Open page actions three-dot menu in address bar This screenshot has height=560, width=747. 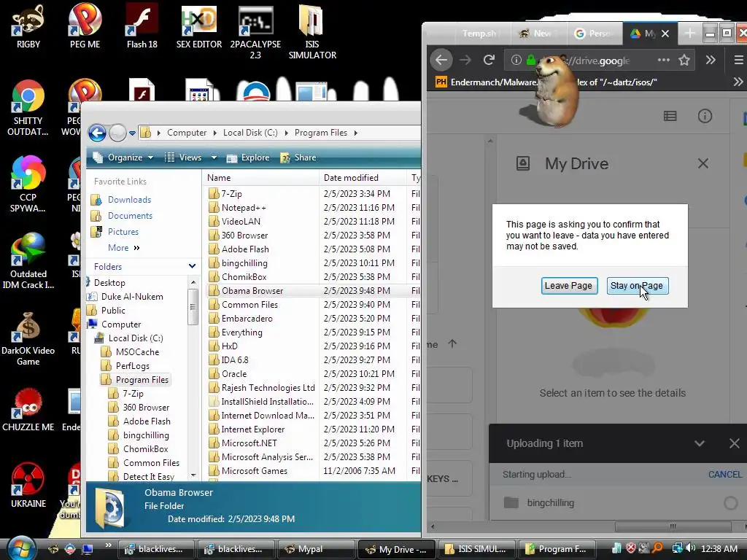[664, 60]
